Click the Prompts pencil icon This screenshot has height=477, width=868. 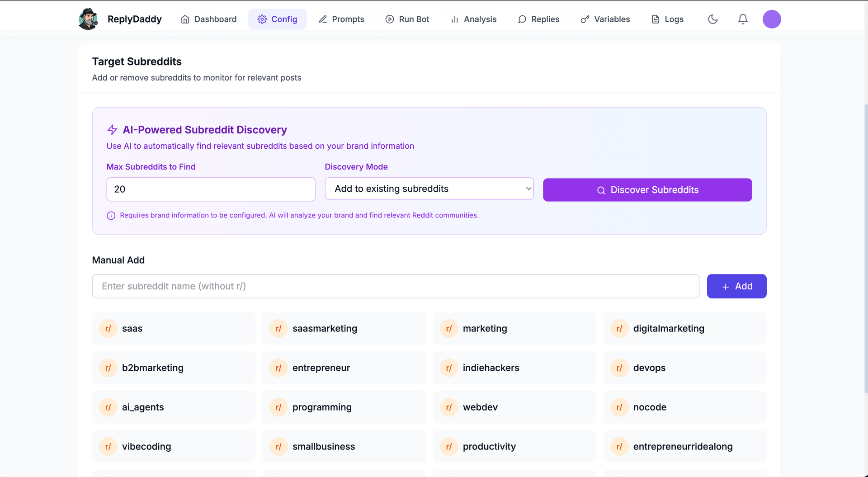tap(323, 19)
